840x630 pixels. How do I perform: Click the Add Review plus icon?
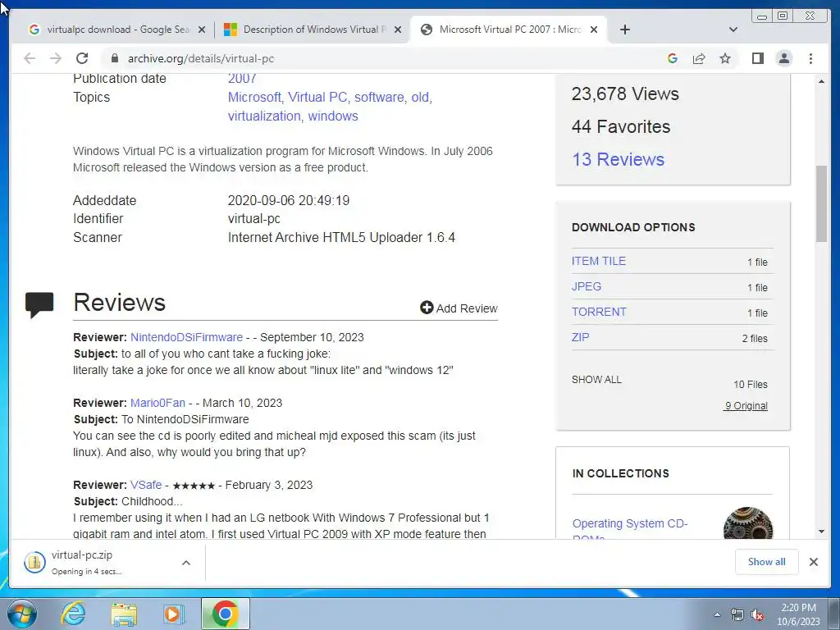(x=427, y=308)
